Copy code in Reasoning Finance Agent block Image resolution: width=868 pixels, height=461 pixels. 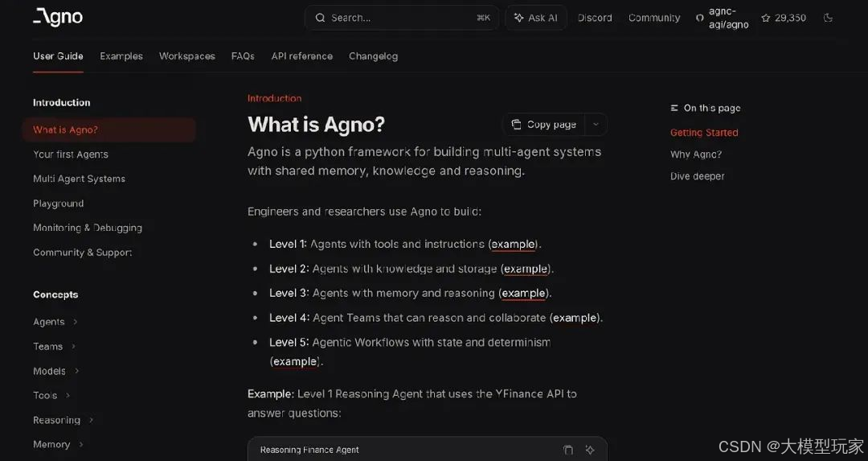click(568, 450)
